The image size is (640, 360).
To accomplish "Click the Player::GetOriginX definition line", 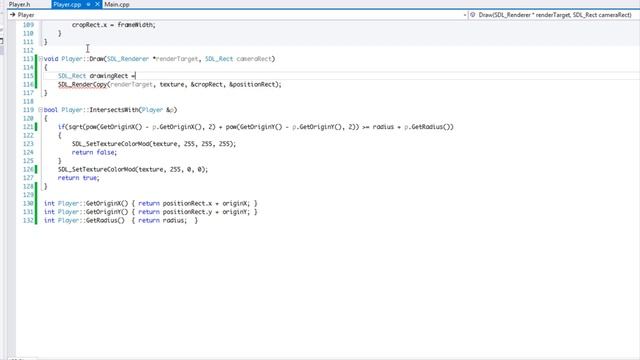I will [151, 203].
